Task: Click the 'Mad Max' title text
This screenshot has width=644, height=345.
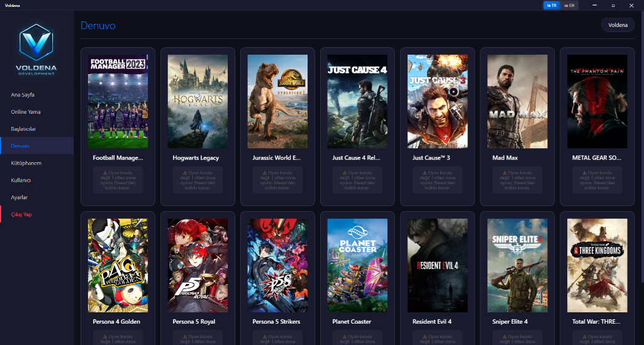Action: (x=505, y=158)
